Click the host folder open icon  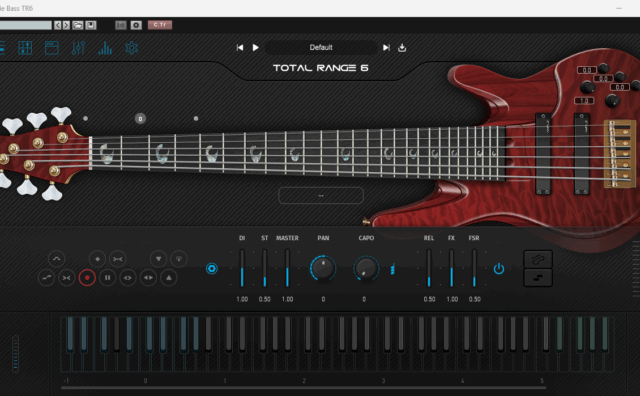click(x=78, y=25)
